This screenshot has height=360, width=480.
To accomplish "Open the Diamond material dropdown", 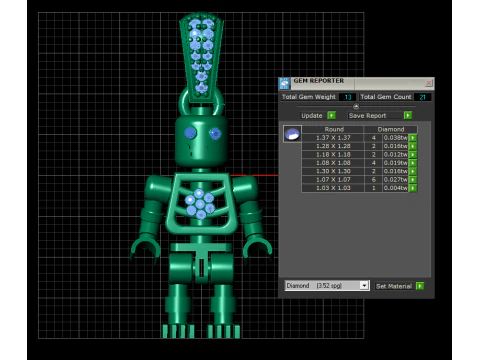I will point(364,286).
